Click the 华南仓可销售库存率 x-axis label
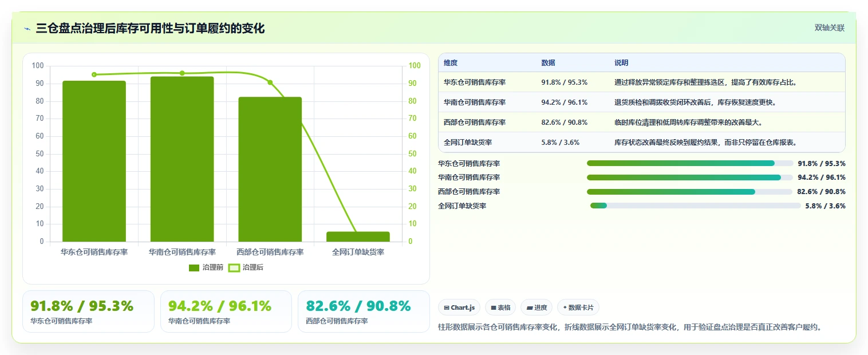Image resolution: width=868 pixels, height=355 pixels. point(182,252)
